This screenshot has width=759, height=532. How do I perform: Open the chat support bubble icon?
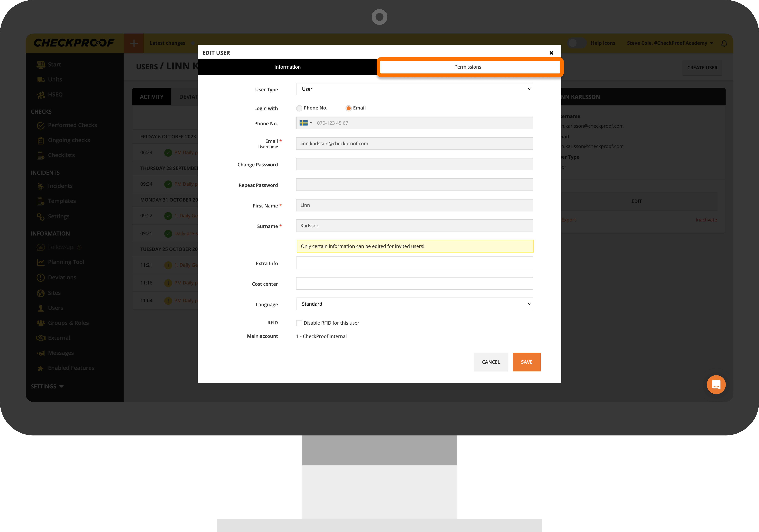(716, 385)
